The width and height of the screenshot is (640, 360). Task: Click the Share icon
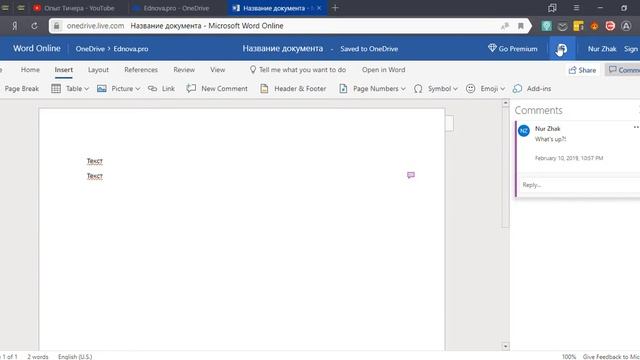coord(573,70)
